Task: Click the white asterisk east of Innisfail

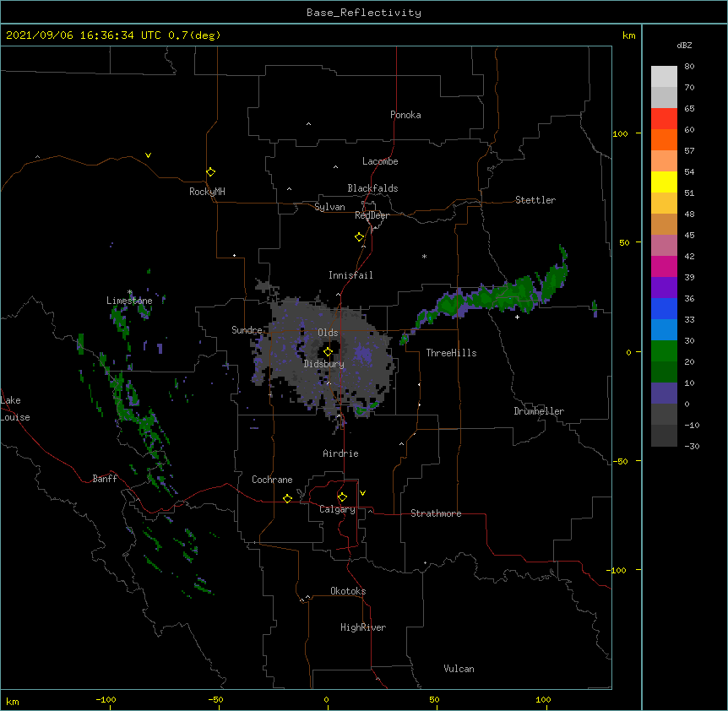Action: click(424, 256)
